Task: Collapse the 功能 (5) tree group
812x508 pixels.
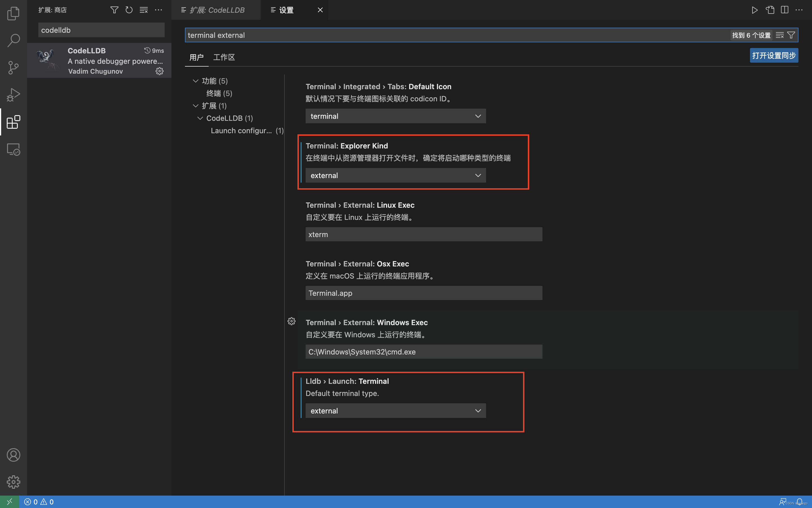Action: [x=196, y=81]
